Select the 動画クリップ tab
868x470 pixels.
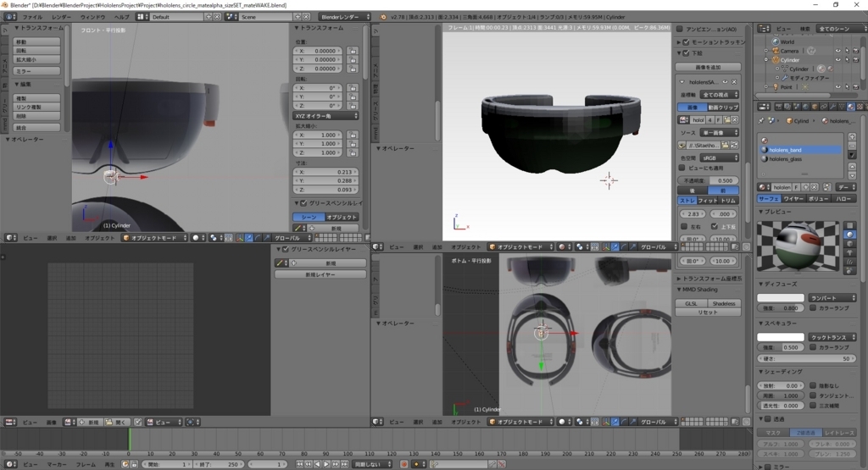[724, 108]
